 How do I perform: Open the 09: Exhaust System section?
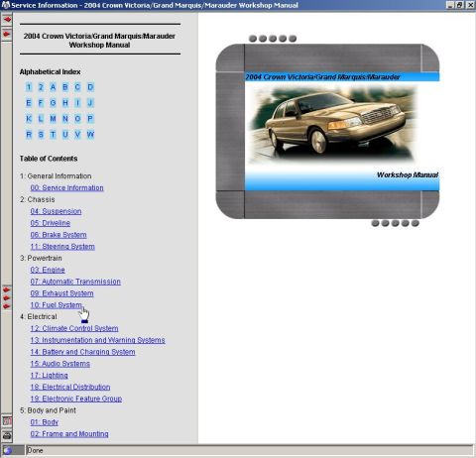click(61, 293)
